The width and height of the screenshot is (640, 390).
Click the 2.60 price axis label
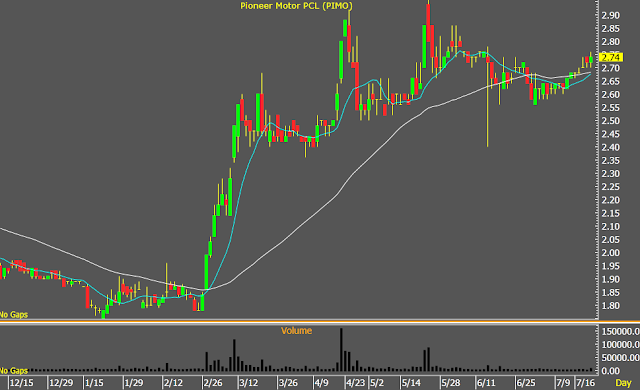click(x=610, y=95)
